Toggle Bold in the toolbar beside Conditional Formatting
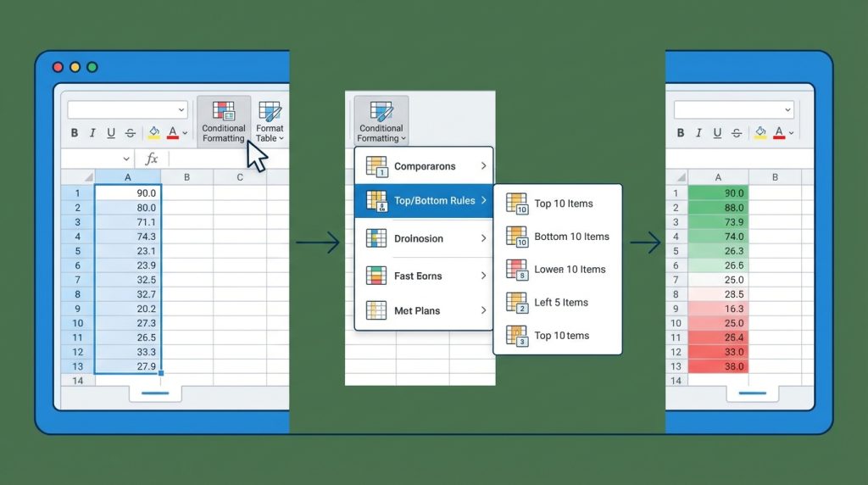Viewport: 868px width, 485px height. [x=75, y=133]
